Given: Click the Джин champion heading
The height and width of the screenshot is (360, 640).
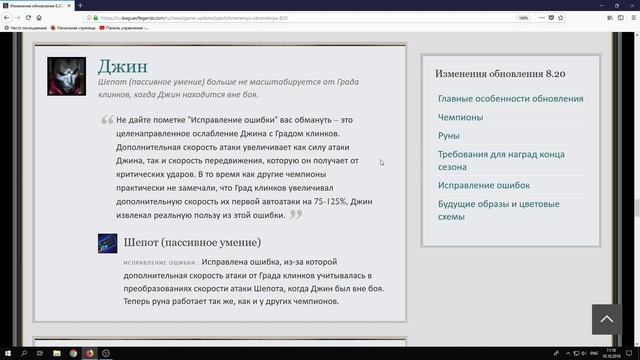Looking at the screenshot, I should coord(122,67).
